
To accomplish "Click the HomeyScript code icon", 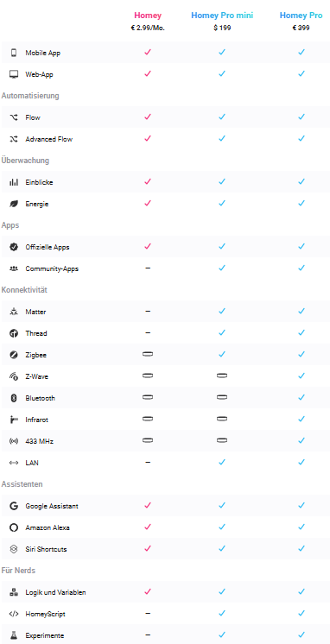I will [14, 614].
